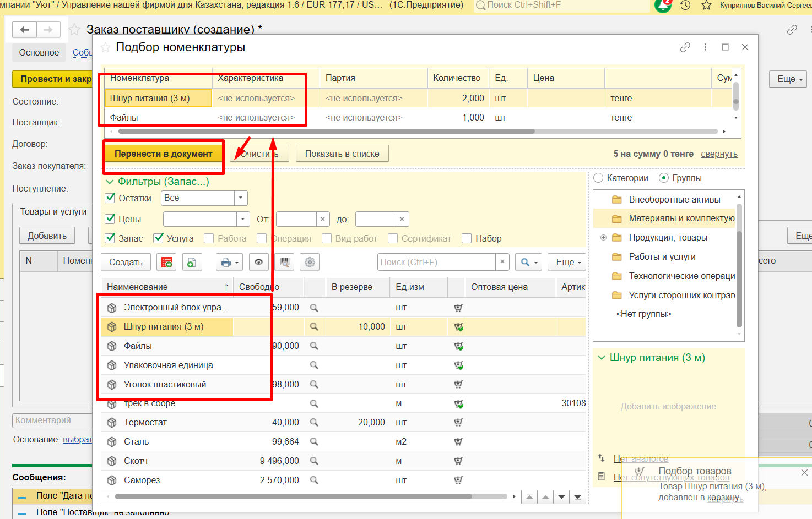
Task: Enable the Набор checkbox
Action: pos(467,238)
